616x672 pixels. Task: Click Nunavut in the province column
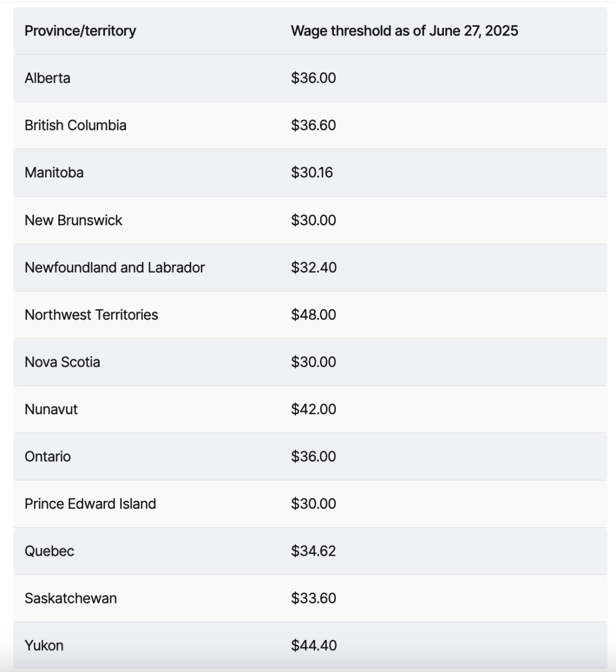click(51, 410)
